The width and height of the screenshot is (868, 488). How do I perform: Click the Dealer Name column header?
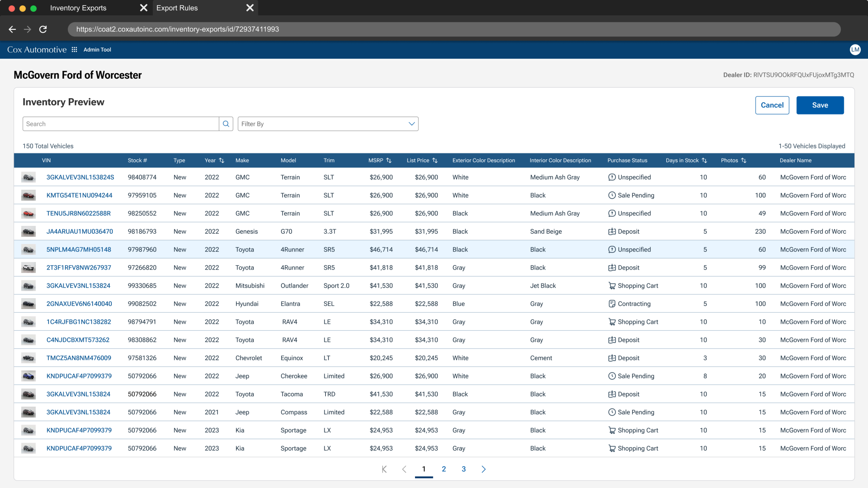[x=795, y=160]
